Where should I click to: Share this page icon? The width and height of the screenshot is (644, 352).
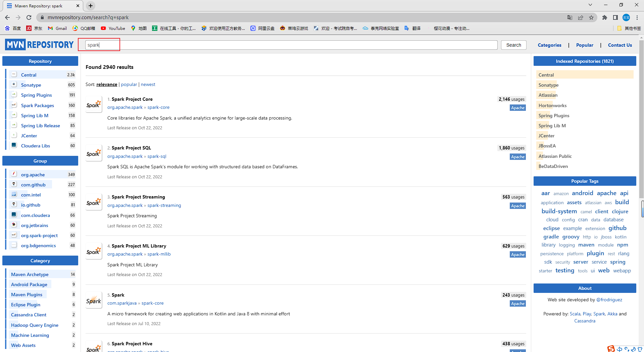(581, 17)
